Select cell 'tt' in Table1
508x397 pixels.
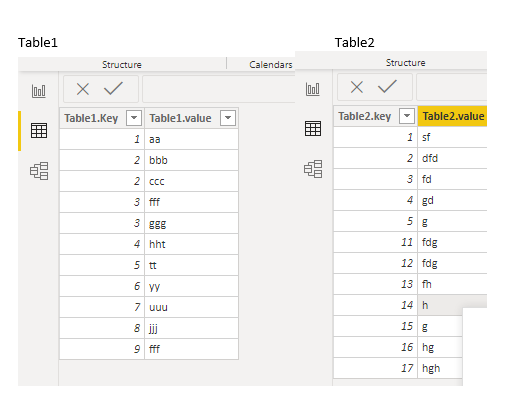pos(191,265)
